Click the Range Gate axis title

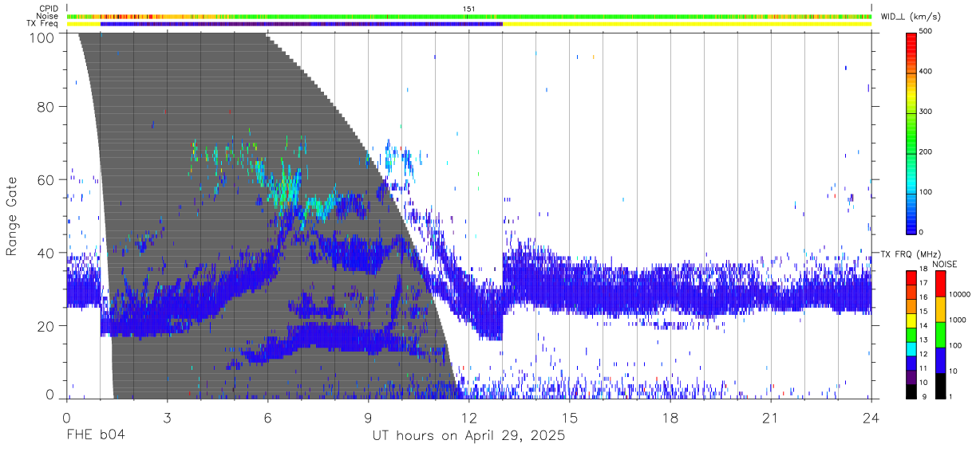coord(12,216)
